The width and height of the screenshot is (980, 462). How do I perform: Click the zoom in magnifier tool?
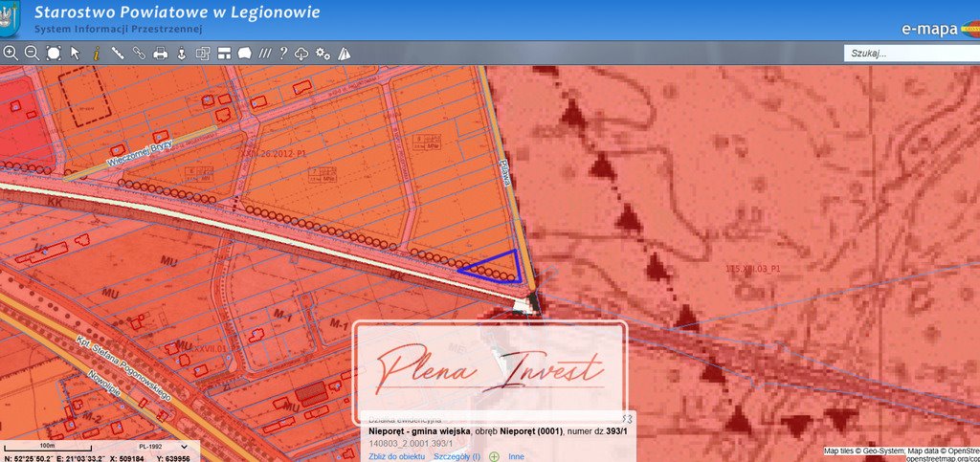pyautogui.click(x=11, y=54)
